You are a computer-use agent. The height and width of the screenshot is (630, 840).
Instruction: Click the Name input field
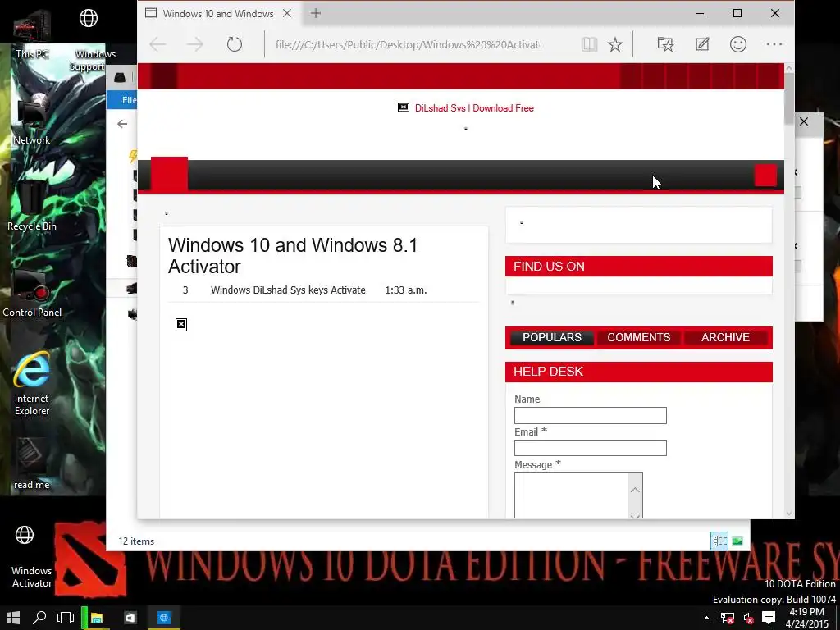(591, 415)
